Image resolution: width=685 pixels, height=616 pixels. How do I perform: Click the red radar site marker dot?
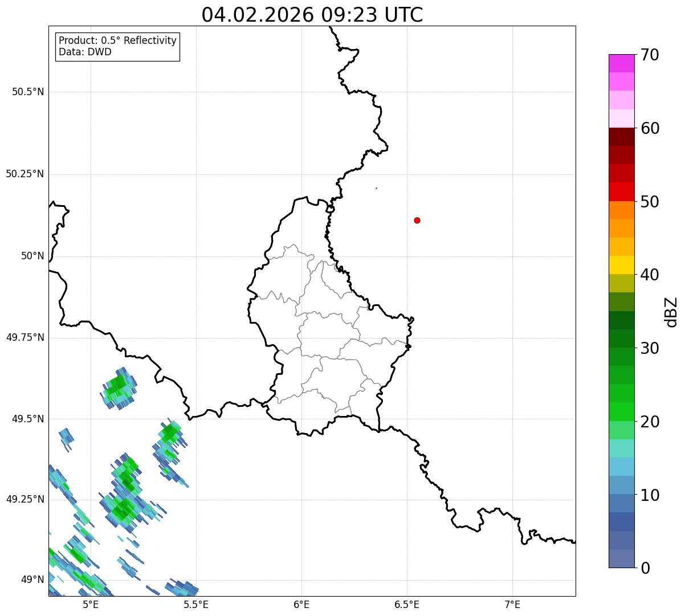click(417, 220)
